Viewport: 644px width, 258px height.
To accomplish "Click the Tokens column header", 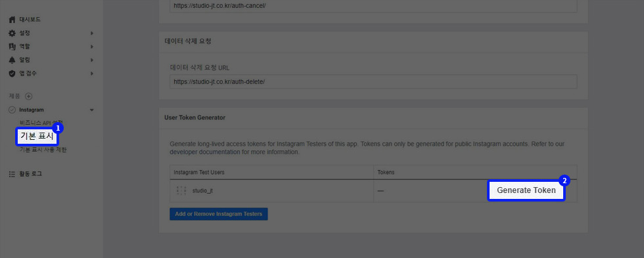I will click(x=386, y=172).
